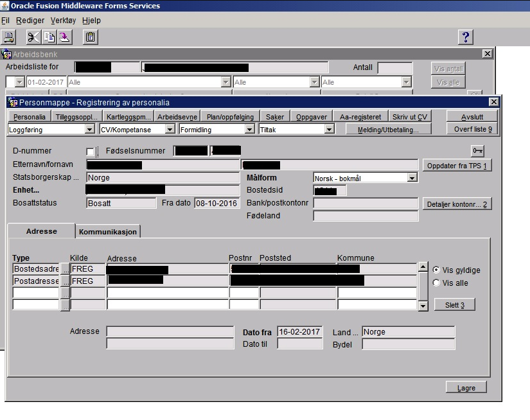530x420 pixels.
Task: Click the Melding/Utbetaling... button
Action: [x=389, y=130]
